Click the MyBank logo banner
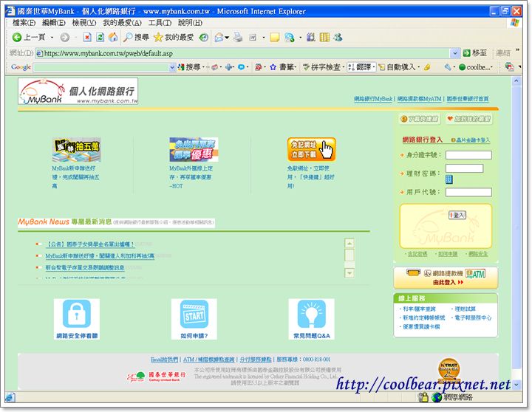This screenshot has height=412, width=532. point(78,92)
